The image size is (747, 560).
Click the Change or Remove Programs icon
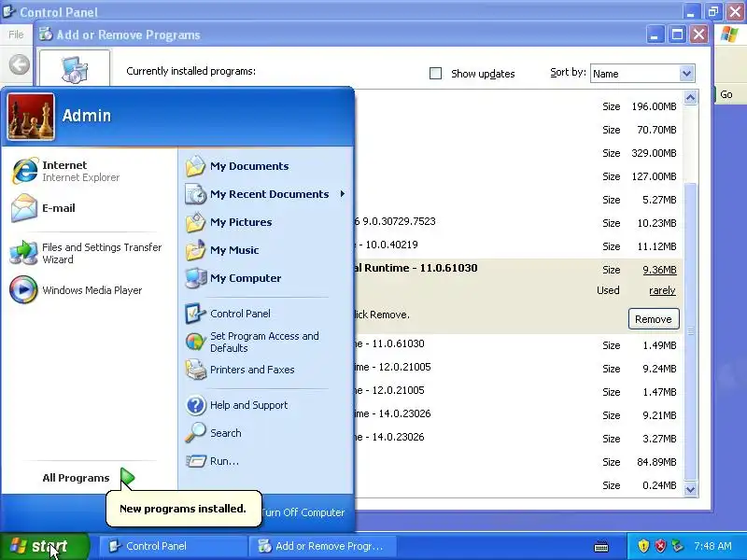75,69
